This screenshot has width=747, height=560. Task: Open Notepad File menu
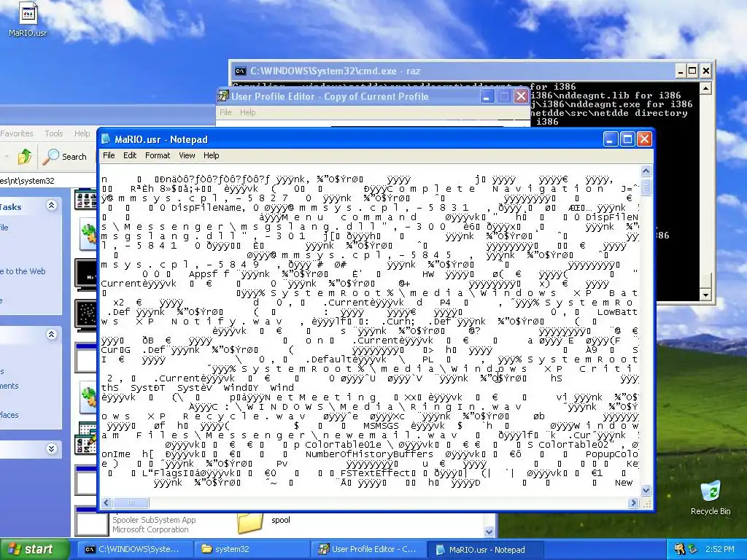[109, 155]
